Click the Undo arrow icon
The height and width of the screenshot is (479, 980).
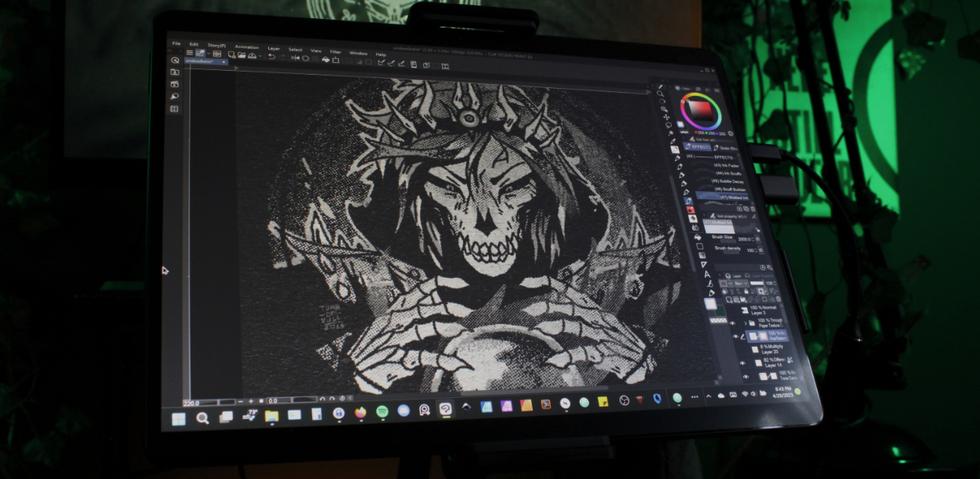271,57
